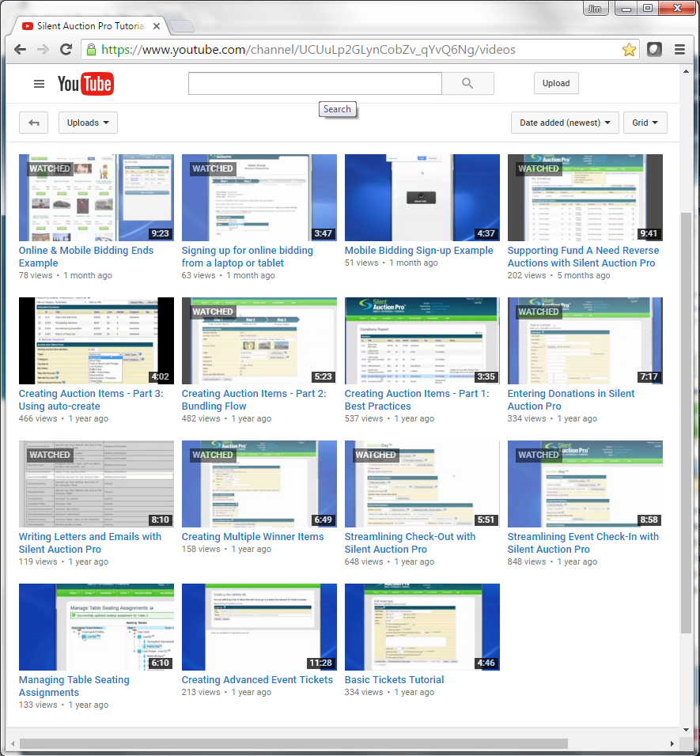Play the 9:23 video thumbnail

(96, 198)
